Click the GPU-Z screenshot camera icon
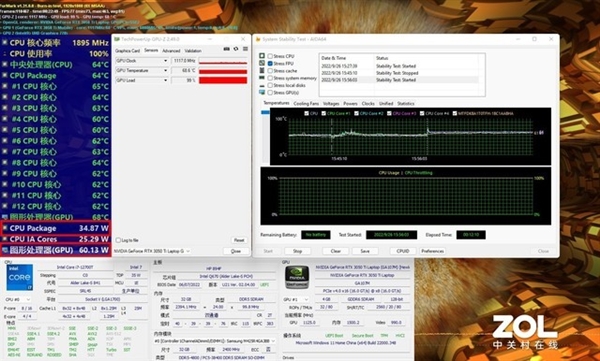Screen dimensions: 600x361 point(227,49)
